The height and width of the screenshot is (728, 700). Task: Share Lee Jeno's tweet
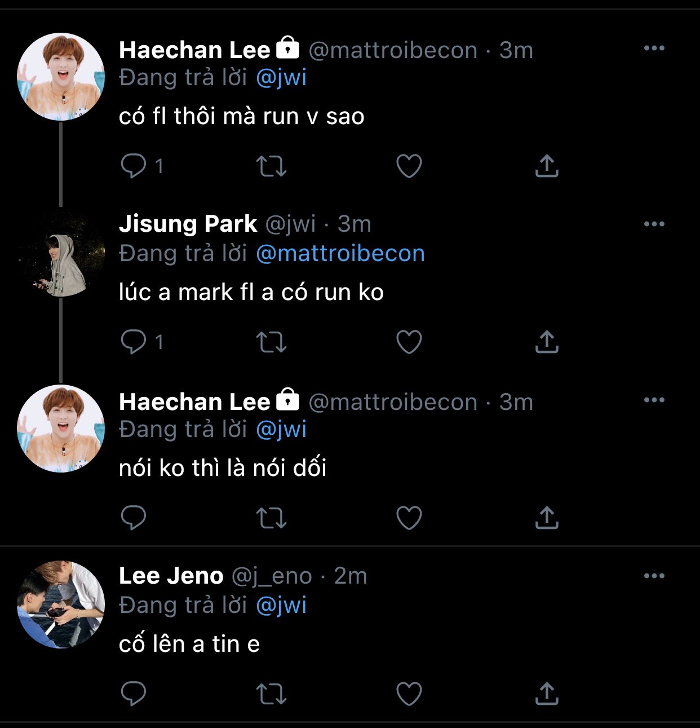(x=546, y=694)
